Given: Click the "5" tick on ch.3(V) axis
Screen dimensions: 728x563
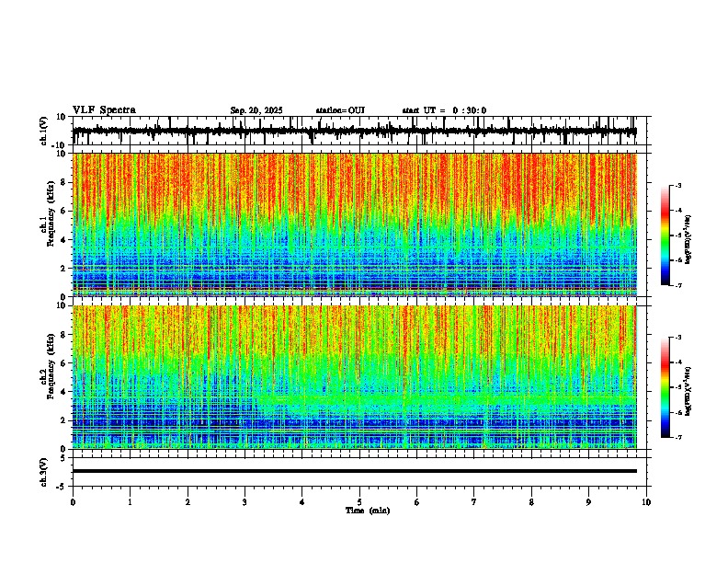Looking at the screenshot, I should click(x=64, y=458).
